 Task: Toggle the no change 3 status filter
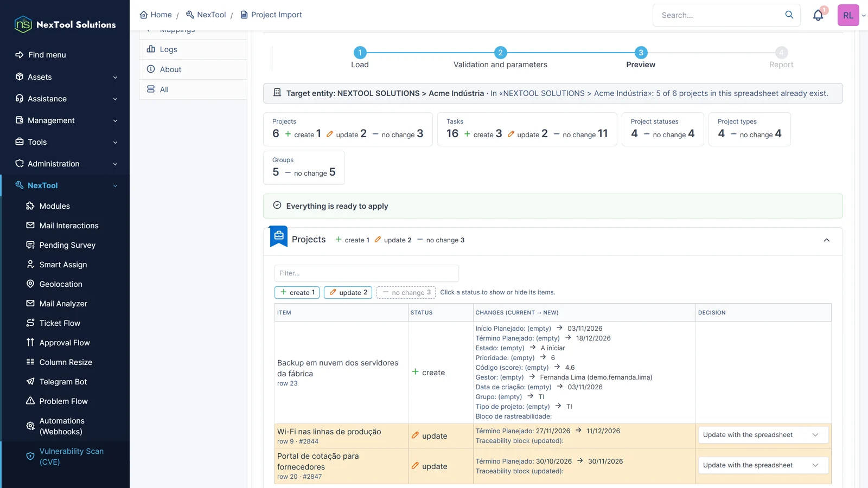(406, 292)
